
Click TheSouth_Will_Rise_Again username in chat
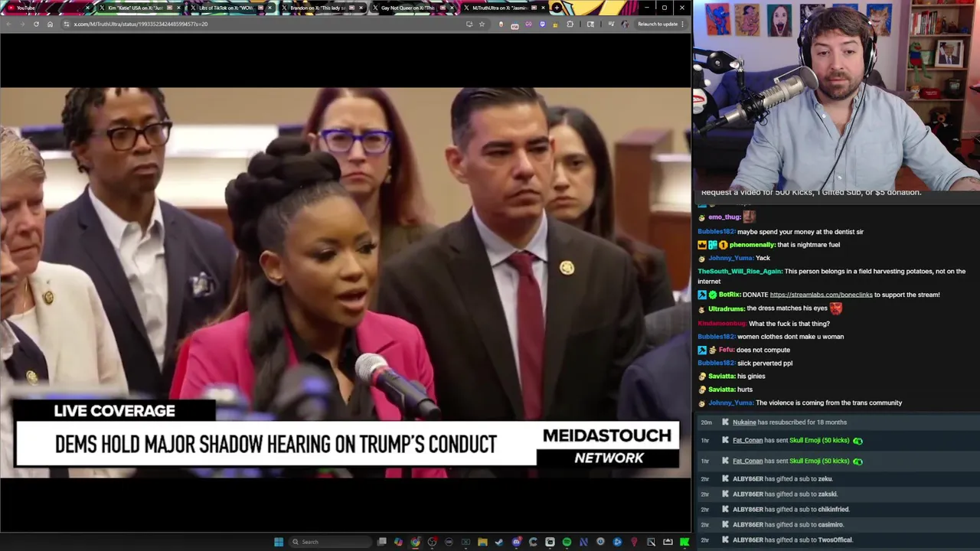[x=740, y=271]
